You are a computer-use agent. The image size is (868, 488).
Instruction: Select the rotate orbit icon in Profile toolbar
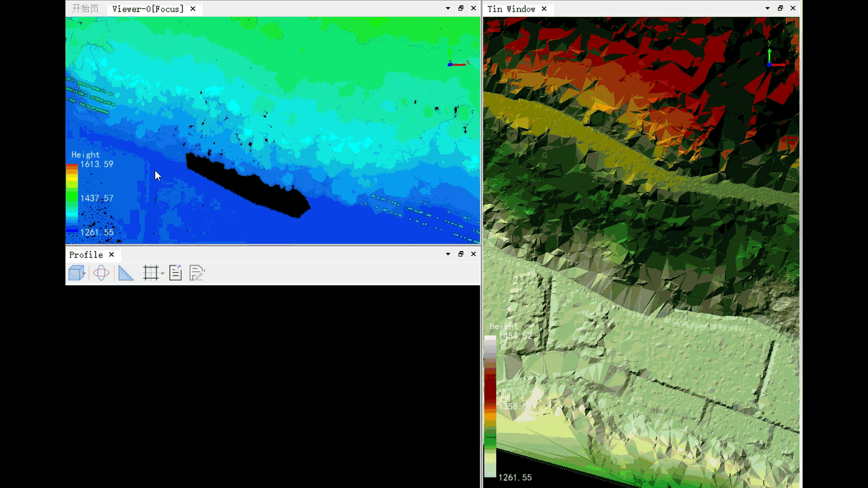click(x=101, y=273)
